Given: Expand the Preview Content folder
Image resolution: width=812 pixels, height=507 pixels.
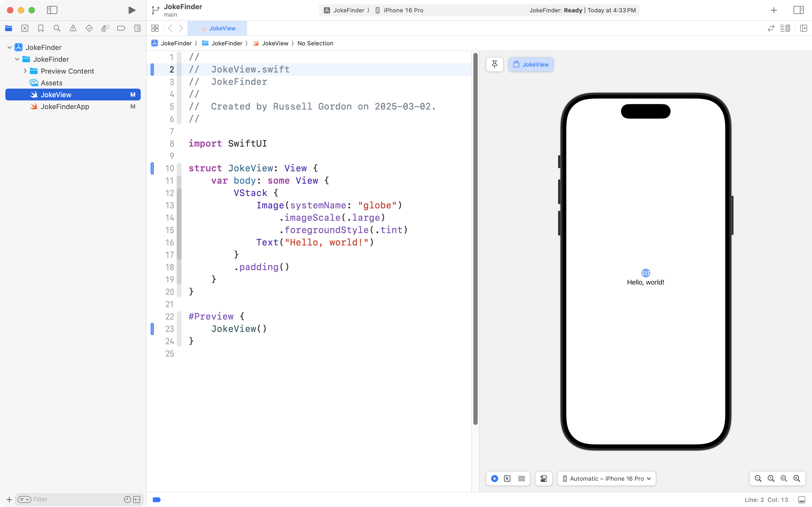Looking at the screenshot, I should pos(25,71).
